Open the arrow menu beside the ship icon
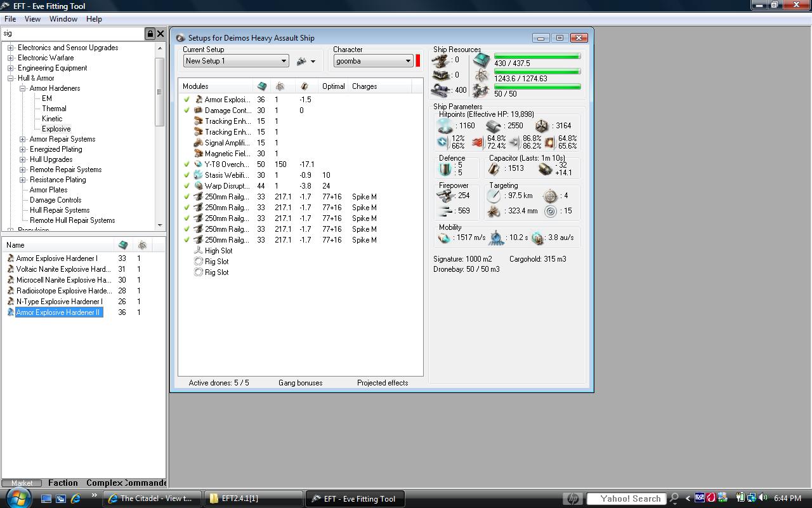The width and height of the screenshot is (812, 508). point(313,62)
